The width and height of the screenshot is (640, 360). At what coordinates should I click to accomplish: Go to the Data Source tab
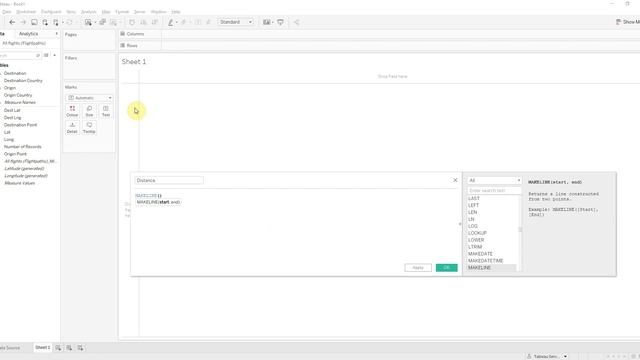tap(10, 348)
